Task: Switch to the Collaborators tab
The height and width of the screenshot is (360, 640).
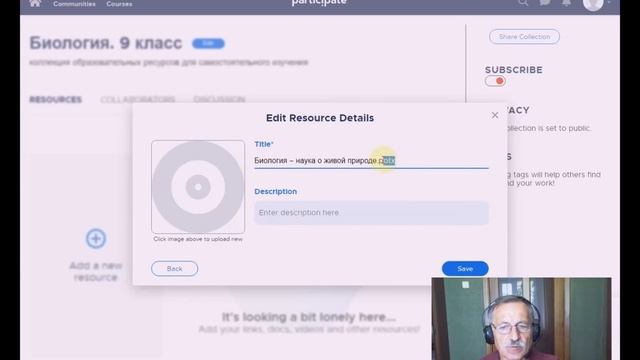Action: tap(138, 100)
